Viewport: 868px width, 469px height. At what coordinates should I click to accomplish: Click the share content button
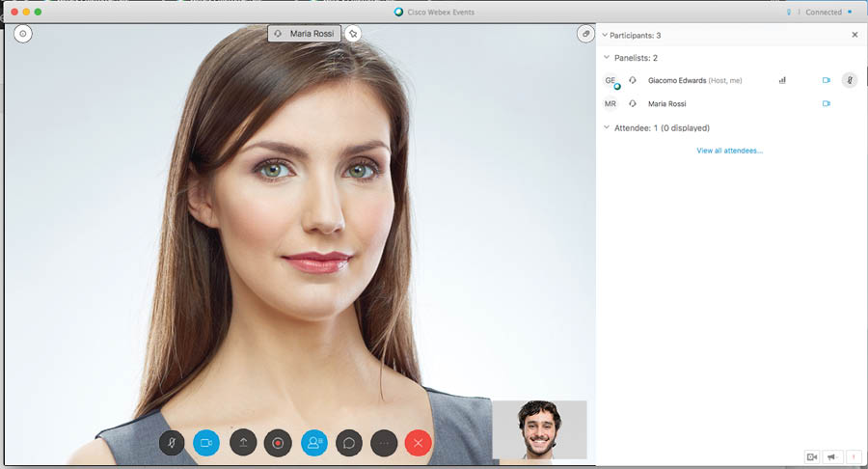[243, 443]
